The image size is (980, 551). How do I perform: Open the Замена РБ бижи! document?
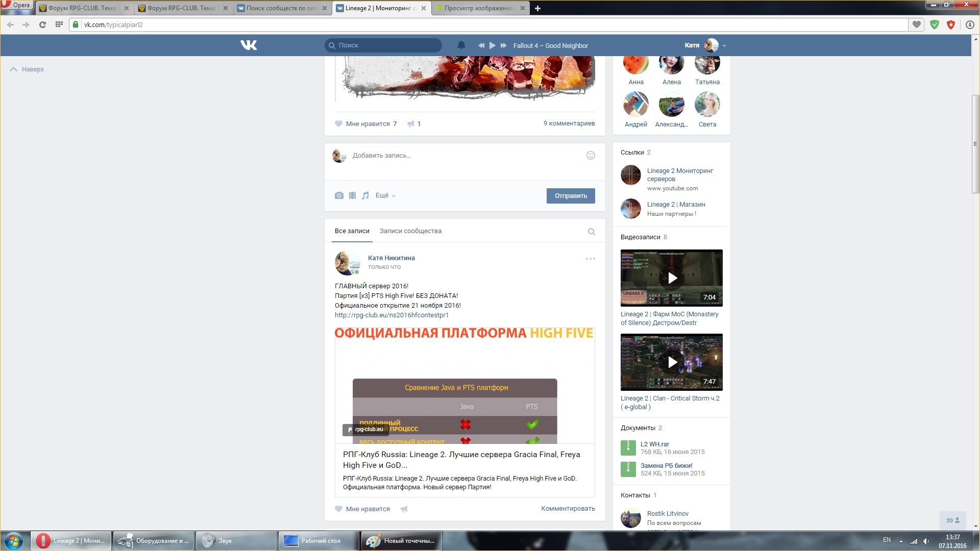coord(667,466)
